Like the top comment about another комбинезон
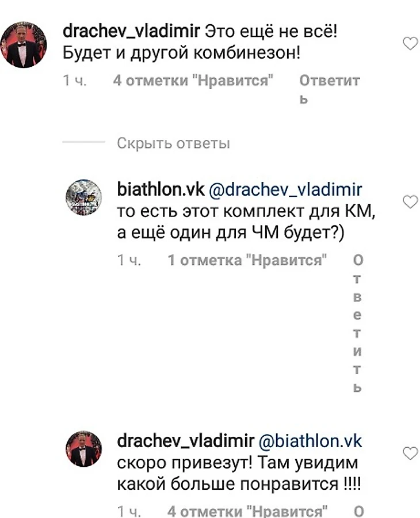Image resolution: width=420 pixels, height=518 pixels. click(x=410, y=43)
